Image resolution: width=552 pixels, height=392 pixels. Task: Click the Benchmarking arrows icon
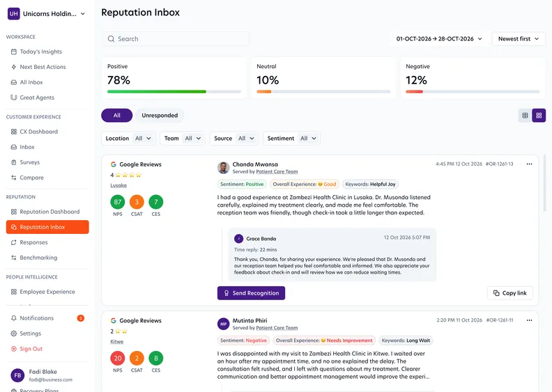pos(14,258)
